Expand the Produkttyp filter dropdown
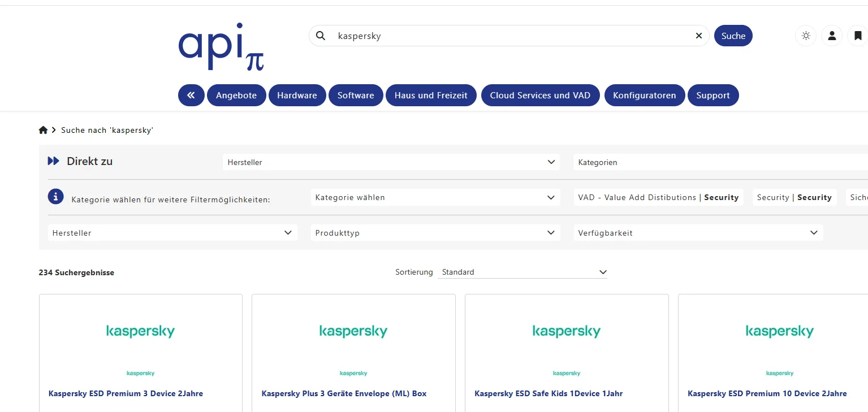Image resolution: width=868 pixels, height=412 pixels. (435, 233)
